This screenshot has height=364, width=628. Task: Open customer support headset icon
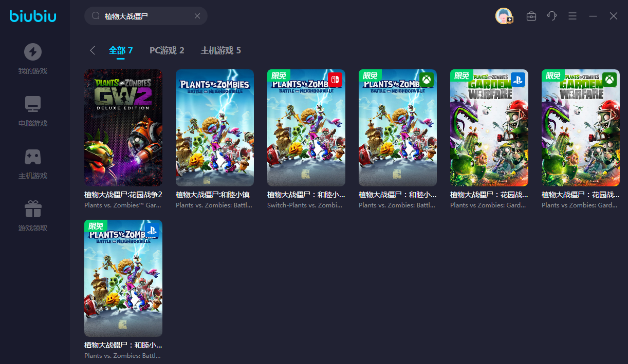tap(552, 16)
